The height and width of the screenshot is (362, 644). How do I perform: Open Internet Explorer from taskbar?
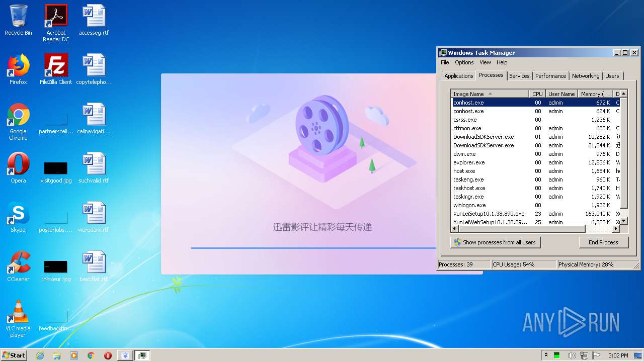[40, 355]
